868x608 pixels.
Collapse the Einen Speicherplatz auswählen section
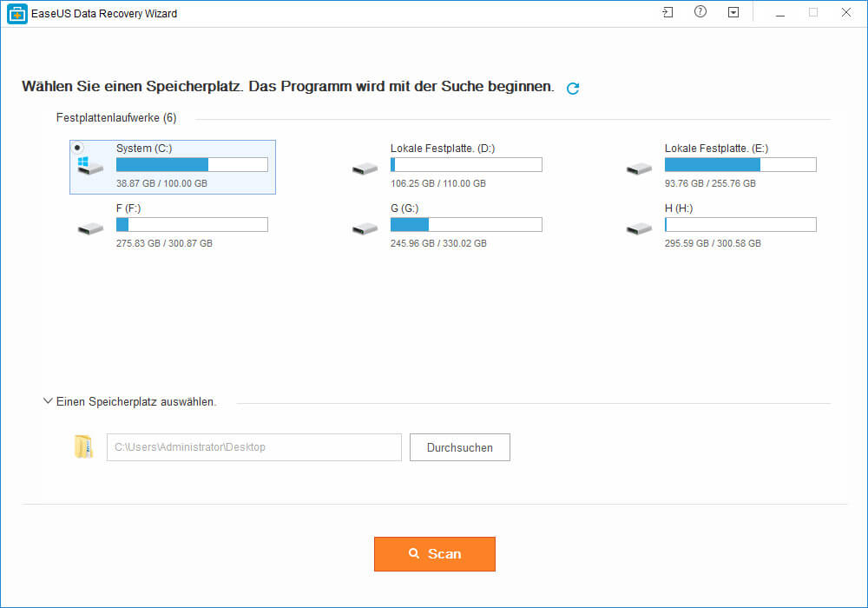[48, 401]
